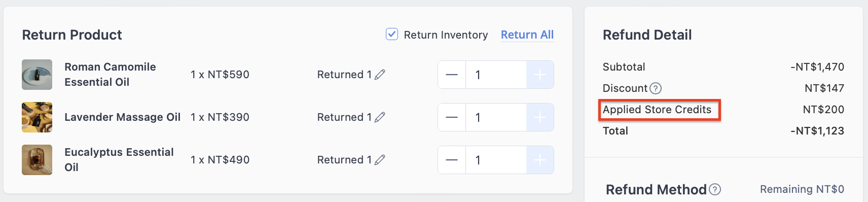Edit returned quantity for Roman Camomile Essential Oil
Screen dimensions: 868x202
(380, 75)
